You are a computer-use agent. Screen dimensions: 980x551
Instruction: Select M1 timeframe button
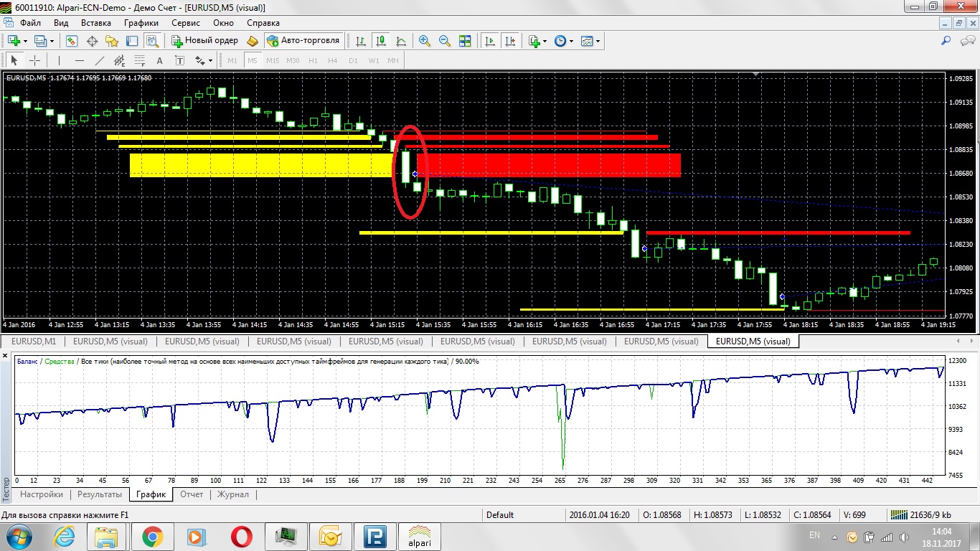[x=232, y=61]
